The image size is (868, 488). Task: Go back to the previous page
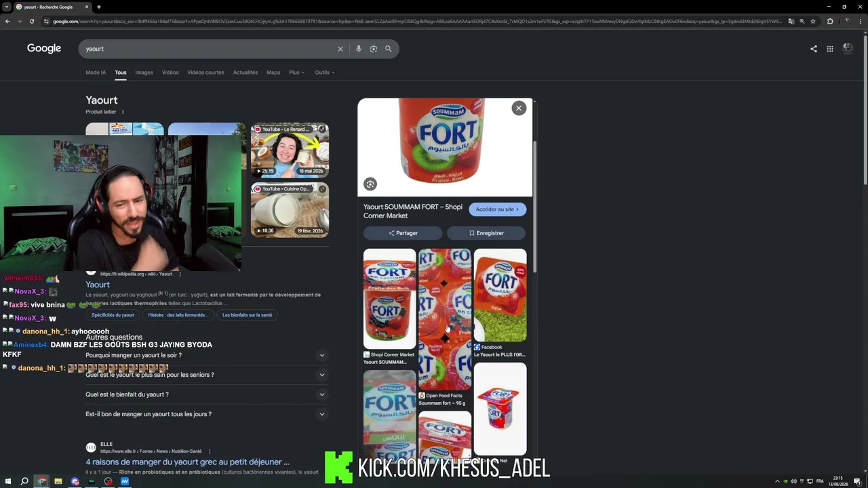7,21
